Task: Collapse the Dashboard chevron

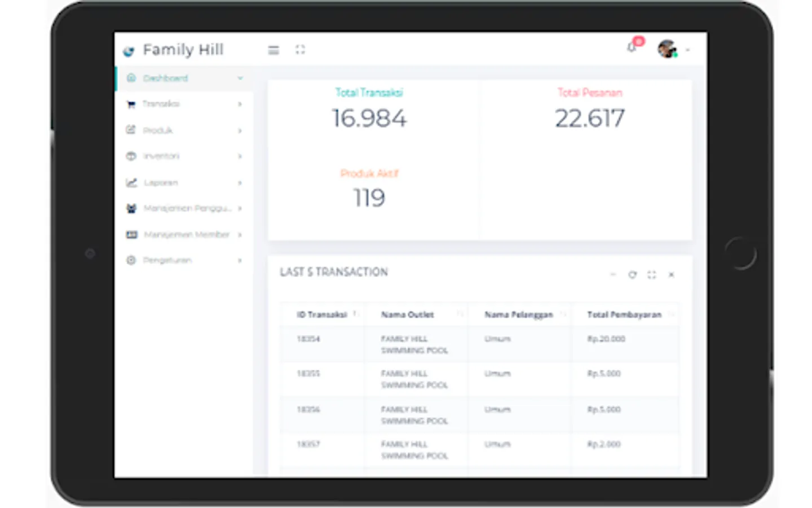Action: [240, 78]
